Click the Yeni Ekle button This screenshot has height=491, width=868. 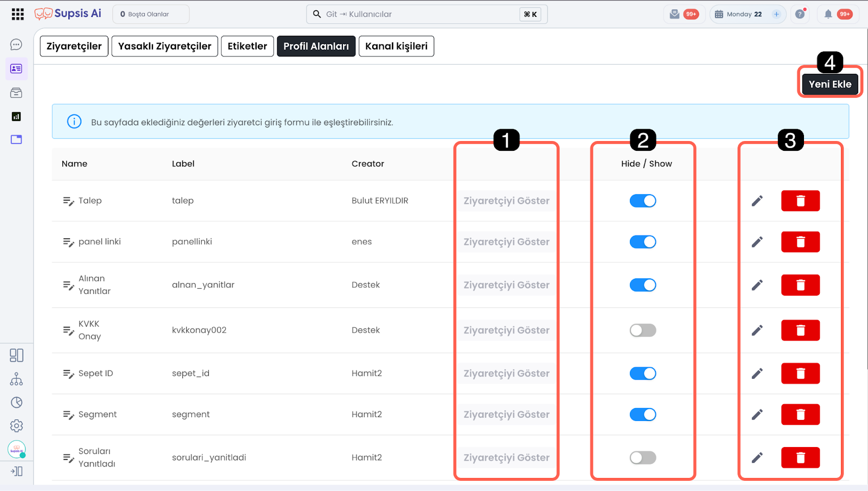(829, 84)
